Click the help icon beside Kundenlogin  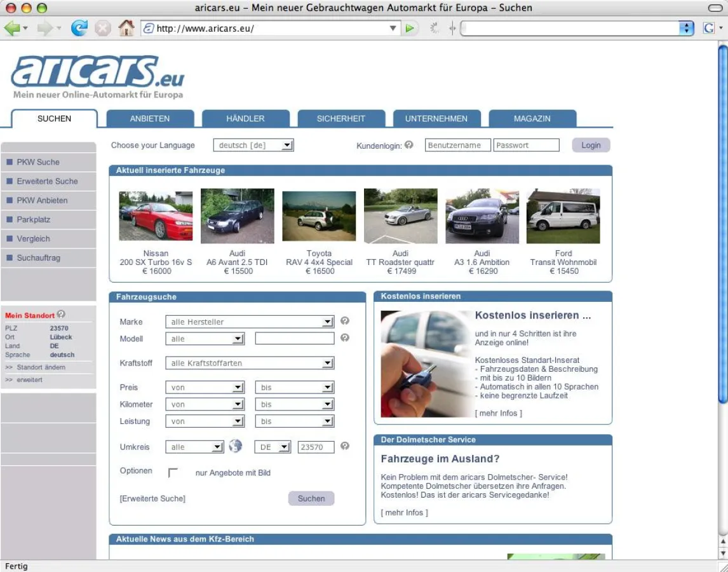(x=409, y=144)
